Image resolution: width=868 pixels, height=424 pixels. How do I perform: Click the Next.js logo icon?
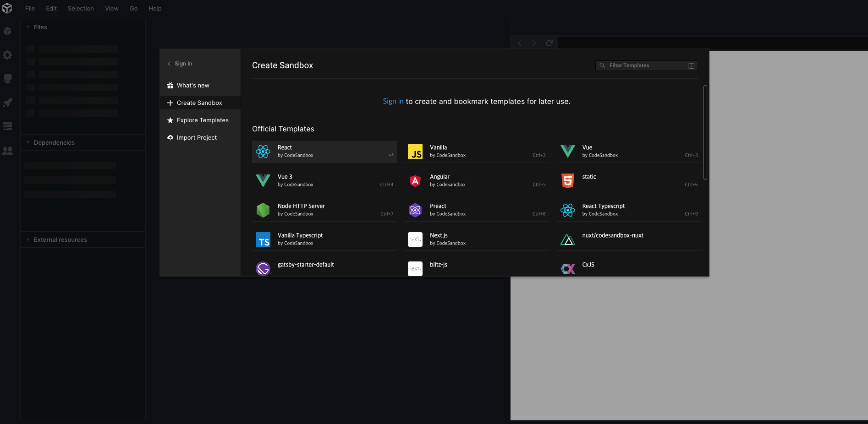(415, 239)
